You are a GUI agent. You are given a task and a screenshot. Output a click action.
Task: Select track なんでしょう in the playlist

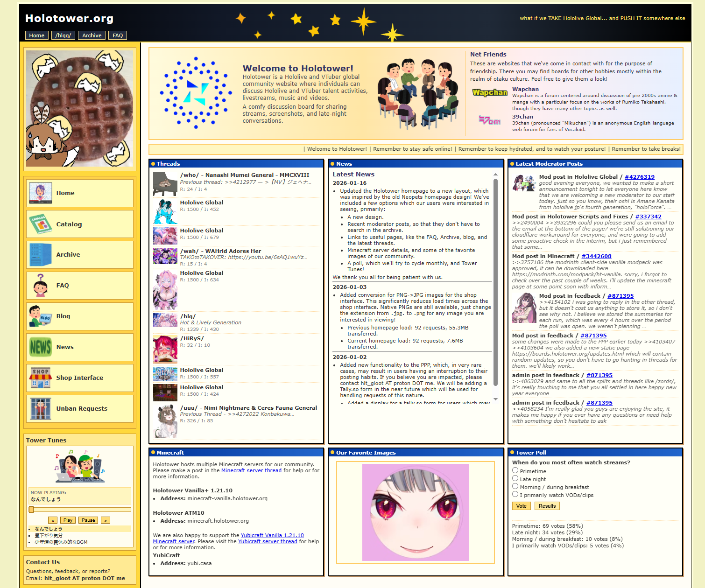(49, 529)
